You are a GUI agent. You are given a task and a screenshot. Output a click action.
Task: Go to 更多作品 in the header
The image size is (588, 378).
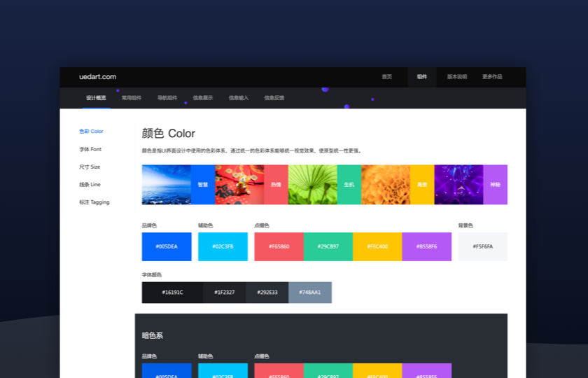(x=492, y=77)
